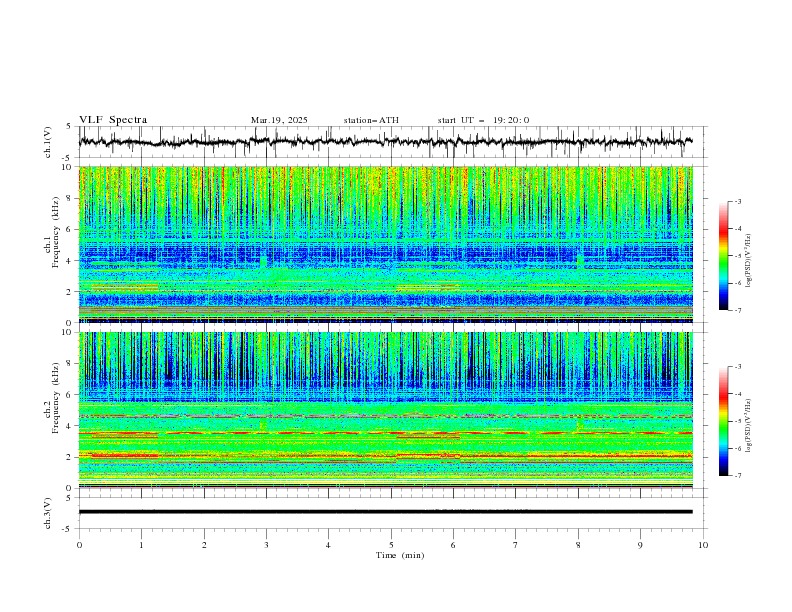Click the time axis tick label '3'

[x=266, y=545]
